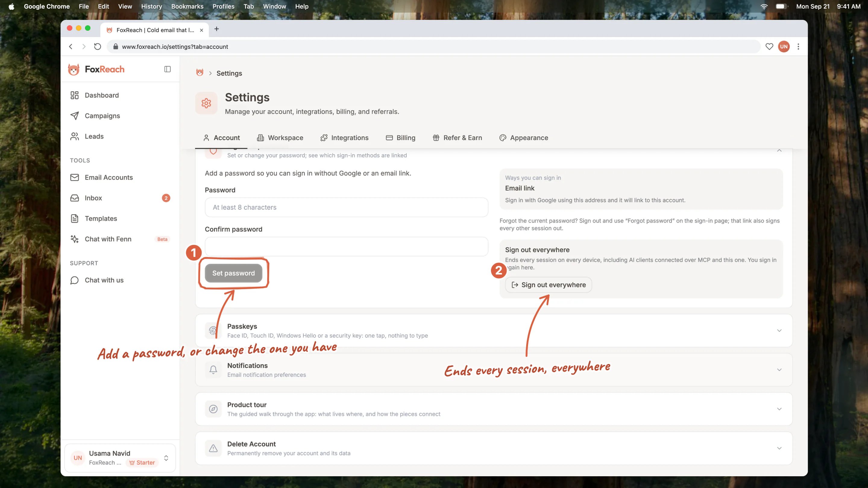Reload the page in Chrome
This screenshot has height=488, width=868.
pyautogui.click(x=97, y=46)
